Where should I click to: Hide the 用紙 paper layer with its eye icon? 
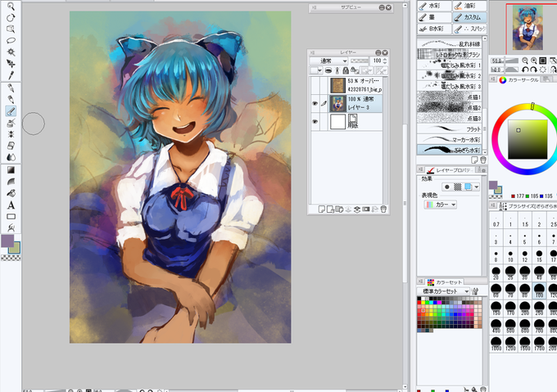(315, 122)
